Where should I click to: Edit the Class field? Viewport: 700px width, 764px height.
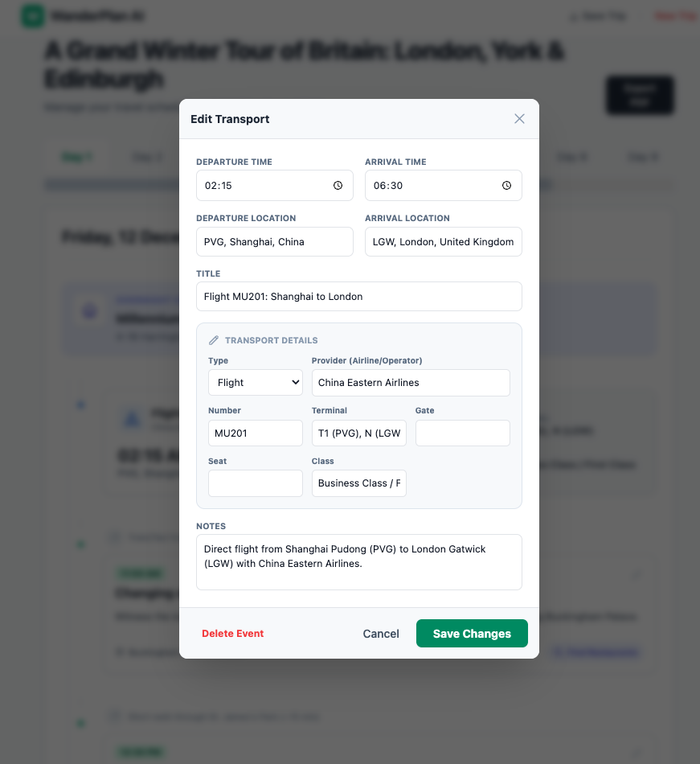(359, 483)
